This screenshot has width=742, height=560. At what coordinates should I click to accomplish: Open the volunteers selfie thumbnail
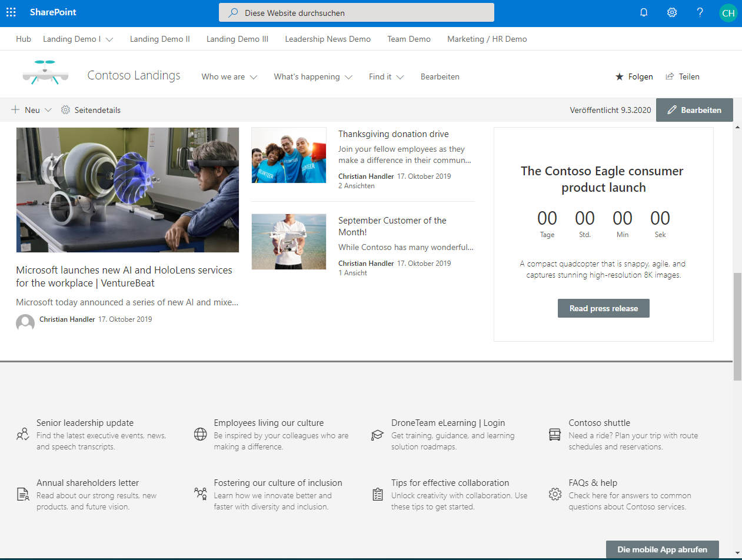[x=289, y=155]
